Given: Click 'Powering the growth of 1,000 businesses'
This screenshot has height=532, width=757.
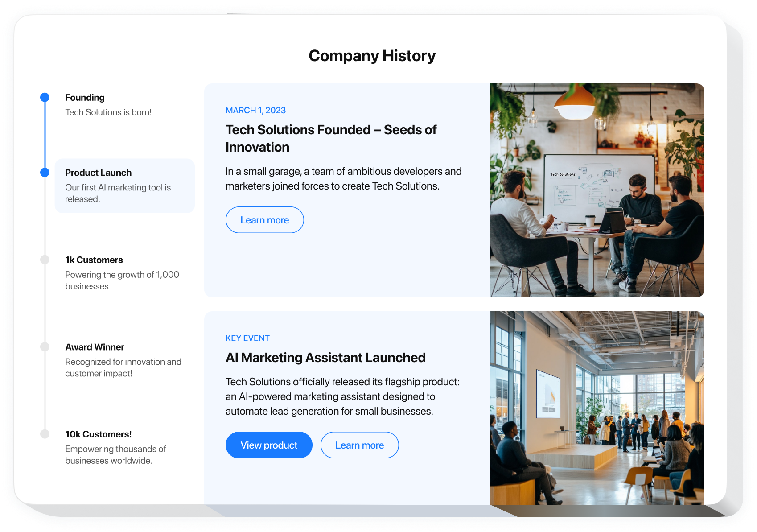Looking at the screenshot, I should click(x=122, y=280).
